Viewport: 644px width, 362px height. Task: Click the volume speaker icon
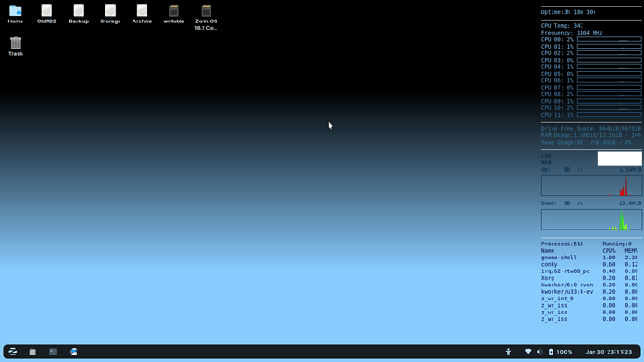click(x=539, y=352)
